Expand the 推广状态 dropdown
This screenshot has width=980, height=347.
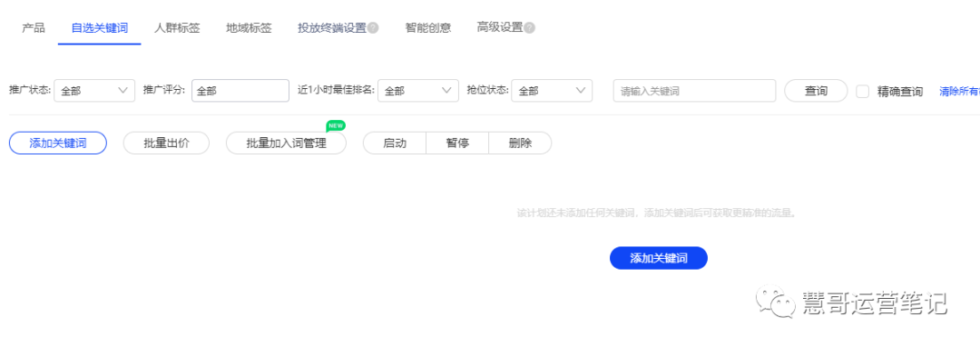coord(94,91)
